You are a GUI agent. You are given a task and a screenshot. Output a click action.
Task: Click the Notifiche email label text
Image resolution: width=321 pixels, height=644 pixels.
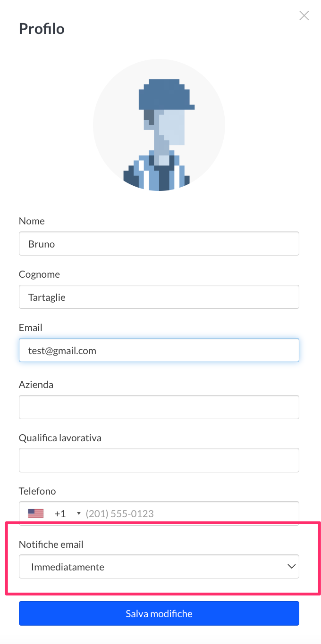51,545
